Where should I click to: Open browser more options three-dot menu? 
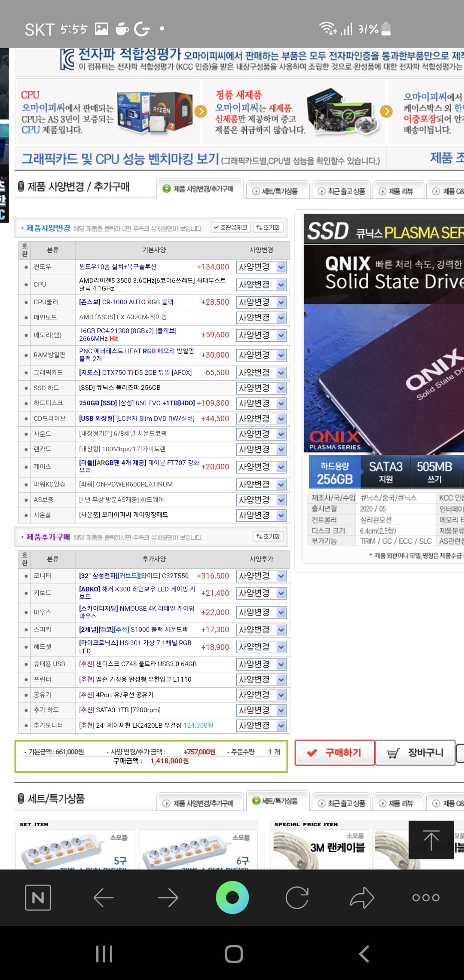click(x=426, y=897)
